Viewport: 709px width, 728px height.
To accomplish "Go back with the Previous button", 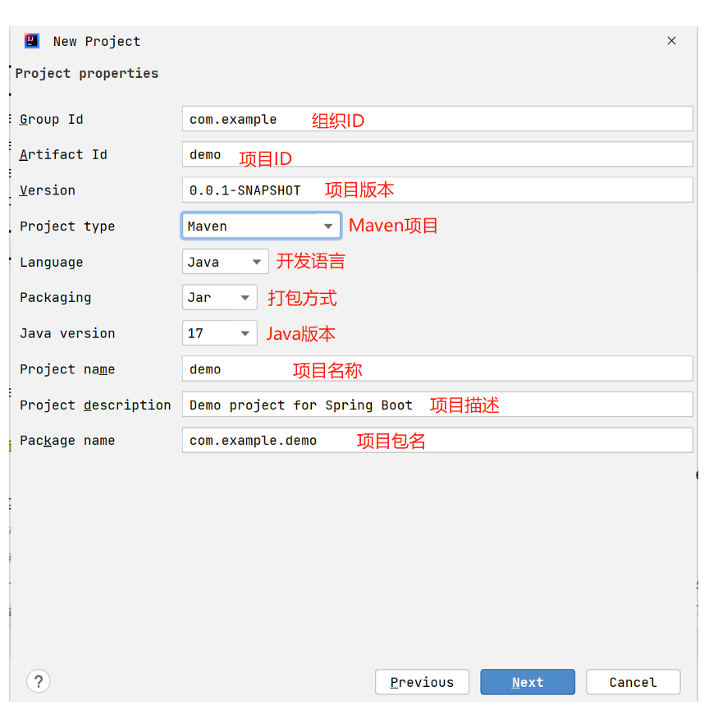I will click(422, 682).
